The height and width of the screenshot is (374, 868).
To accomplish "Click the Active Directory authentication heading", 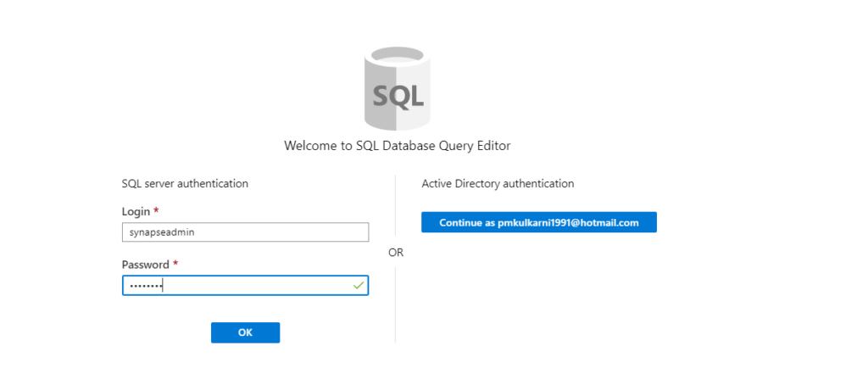I will (x=498, y=183).
